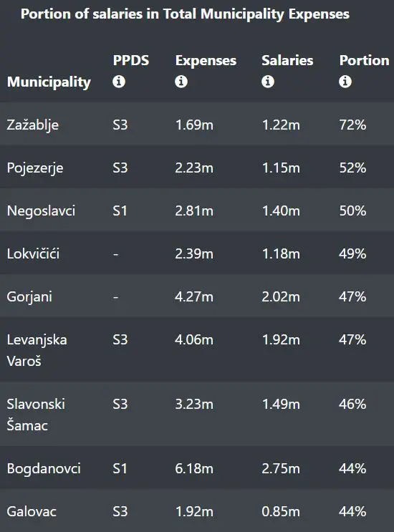Viewport: 394px width, 532px height.
Task: Sort by the Municipality column header
Action: click(x=49, y=82)
